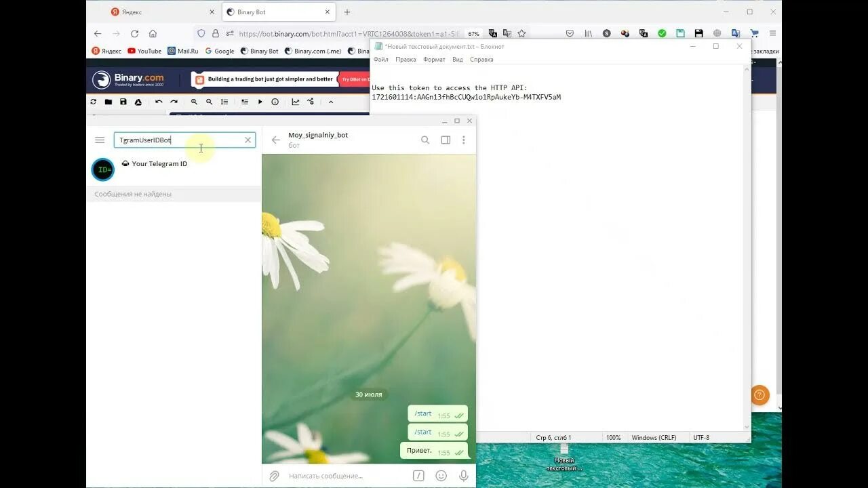Show the chart icon in the bot toolbar
This screenshot has height=488, width=868.
pos(296,102)
